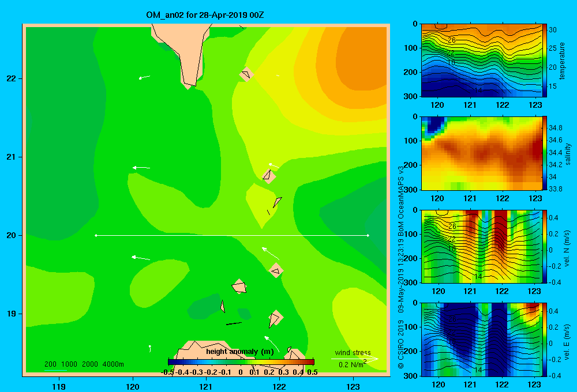Click the temperature section thumbnail

[482, 61]
